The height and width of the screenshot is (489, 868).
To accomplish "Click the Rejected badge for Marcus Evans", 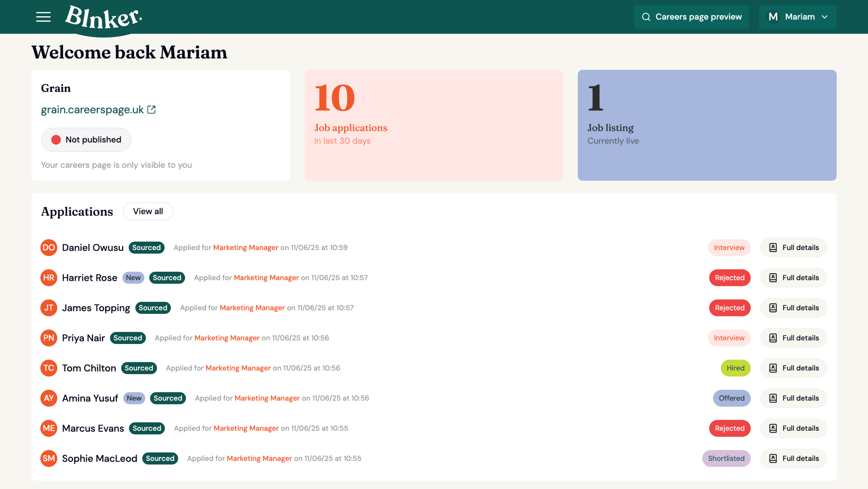I will coord(729,428).
